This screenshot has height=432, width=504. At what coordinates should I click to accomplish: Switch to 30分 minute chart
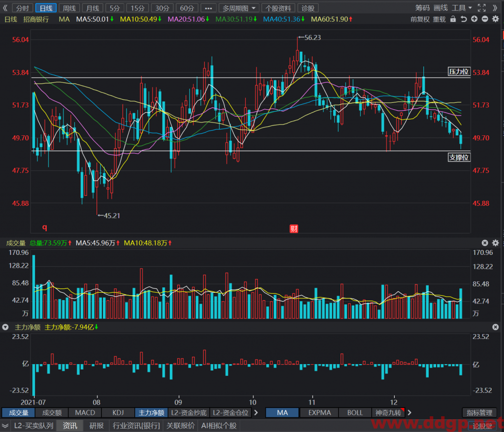click(x=162, y=8)
